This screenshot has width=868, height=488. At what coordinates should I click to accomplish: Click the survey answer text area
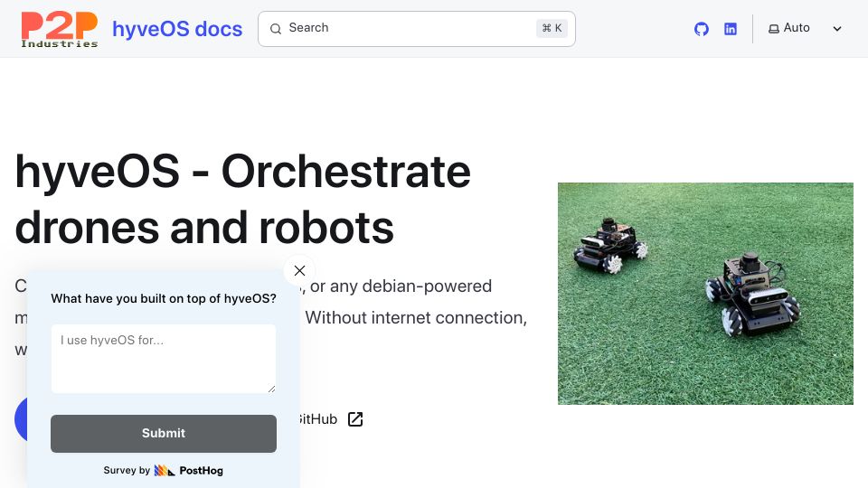click(164, 359)
